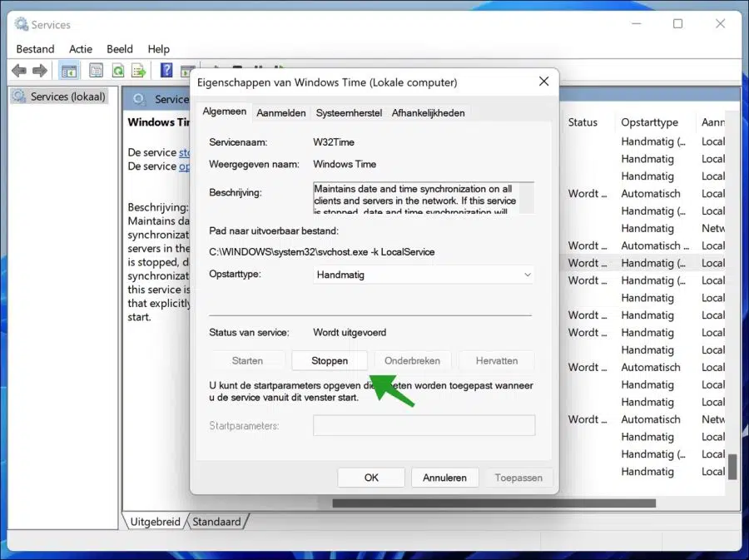Viewport: 749px width, 560px height.
Task: Click the Hervatten button
Action: 497,360
